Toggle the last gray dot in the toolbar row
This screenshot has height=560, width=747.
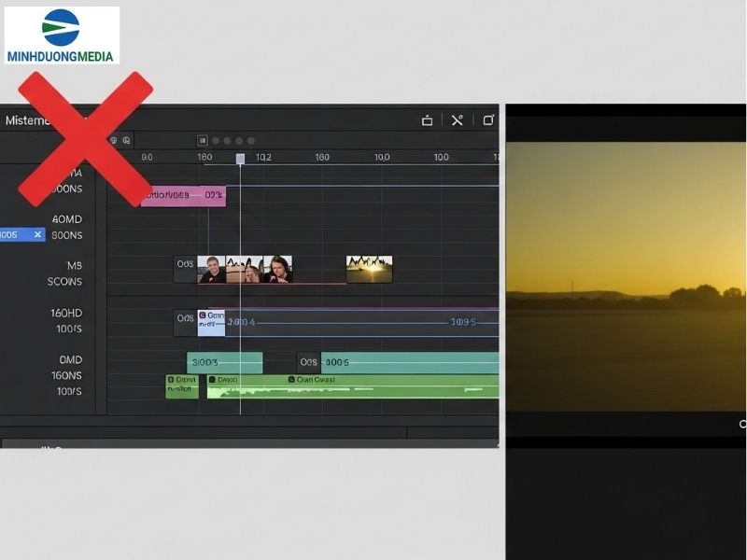click(x=250, y=141)
